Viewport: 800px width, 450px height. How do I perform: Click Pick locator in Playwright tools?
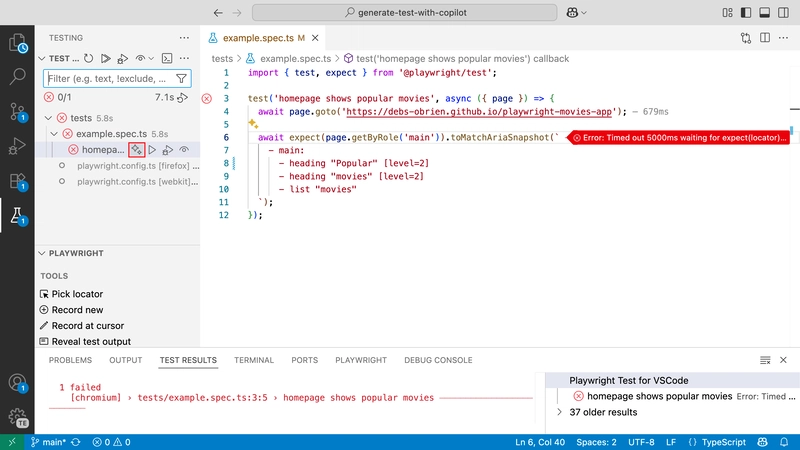click(76, 294)
